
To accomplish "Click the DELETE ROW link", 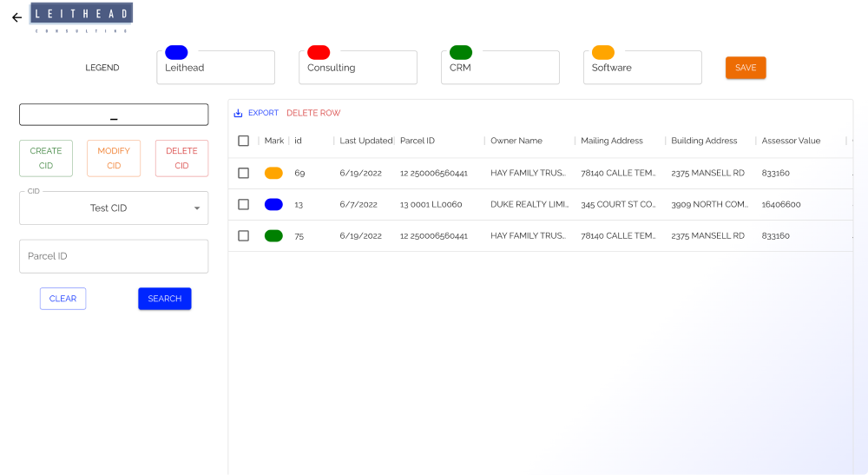I will pyautogui.click(x=313, y=114).
